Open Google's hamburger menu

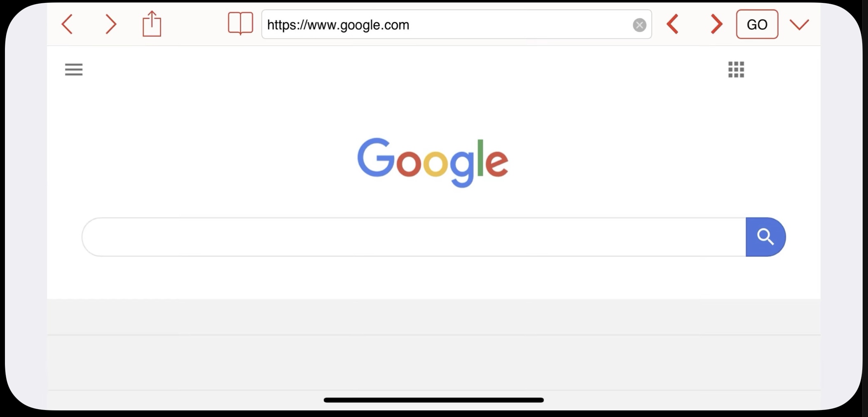(x=74, y=70)
